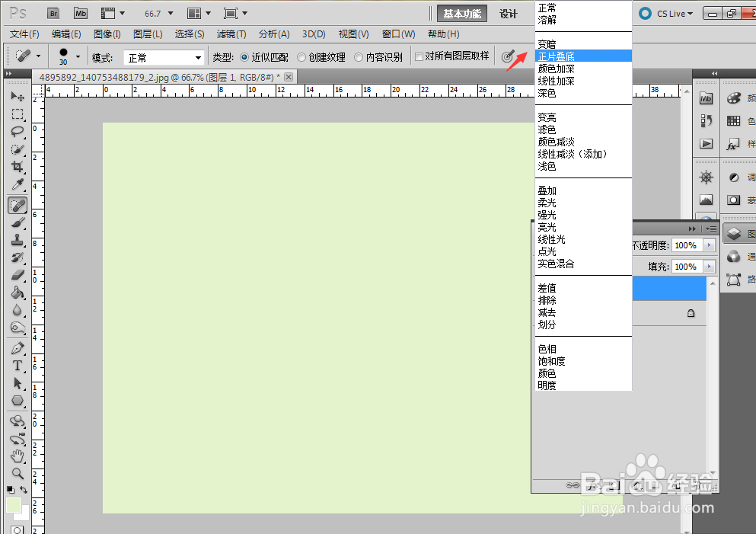Open the Styles fx panel icon
Image resolution: width=756 pixels, height=534 pixels.
click(x=733, y=144)
